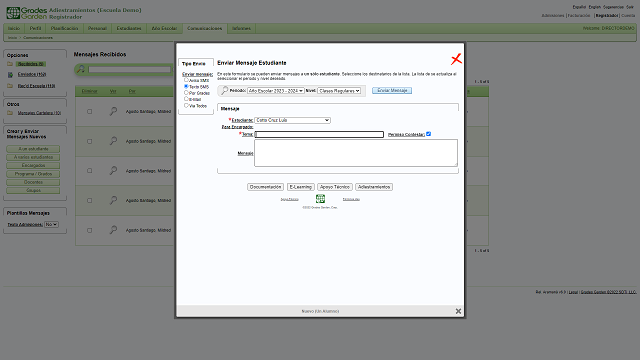640x360 pixels.
Task: Open the Informes menu tab
Action: click(241, 28)
